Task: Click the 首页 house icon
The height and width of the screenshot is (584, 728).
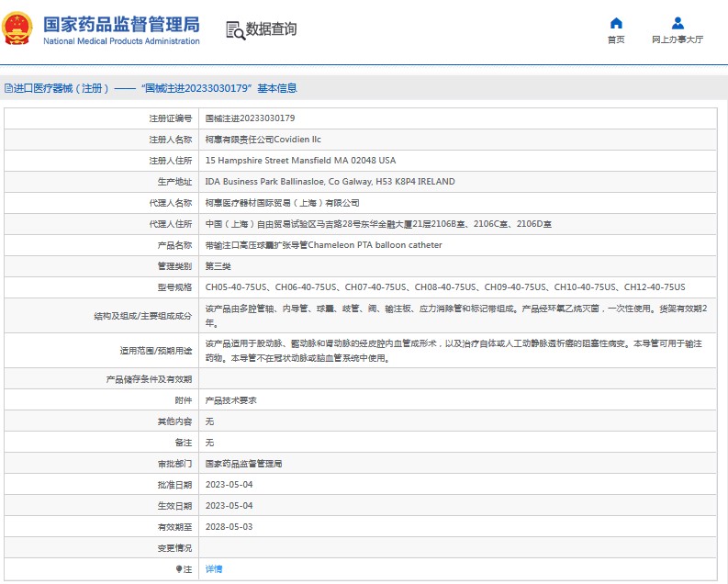Action: (616, 23)
